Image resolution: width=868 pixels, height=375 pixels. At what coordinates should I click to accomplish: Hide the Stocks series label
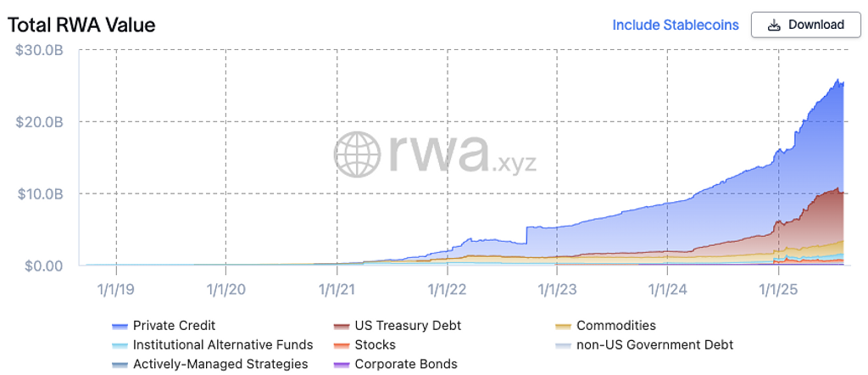(x=375, y=344)
